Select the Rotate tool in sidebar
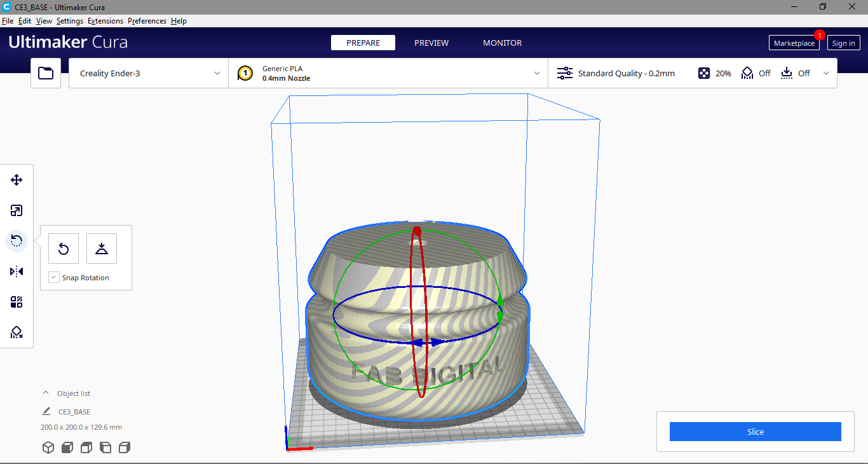Screen dimensions: 868x464 coord(17,241)
